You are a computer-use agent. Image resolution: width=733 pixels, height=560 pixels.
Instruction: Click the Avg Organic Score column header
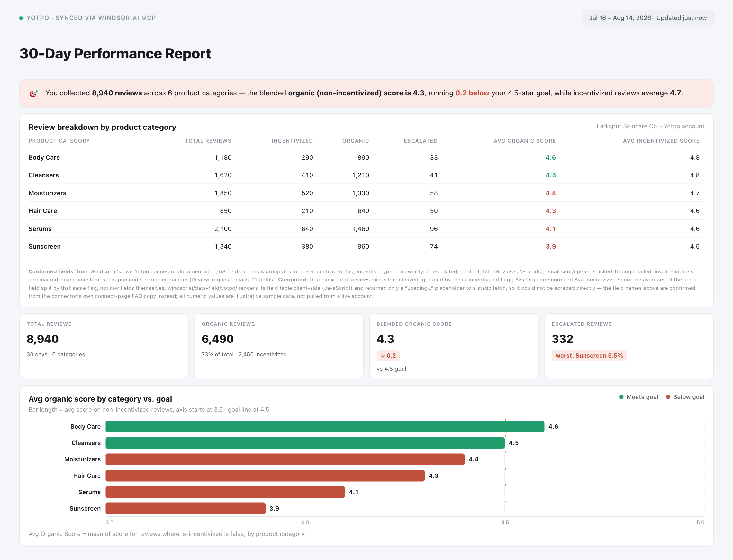[x=525, y=141]
